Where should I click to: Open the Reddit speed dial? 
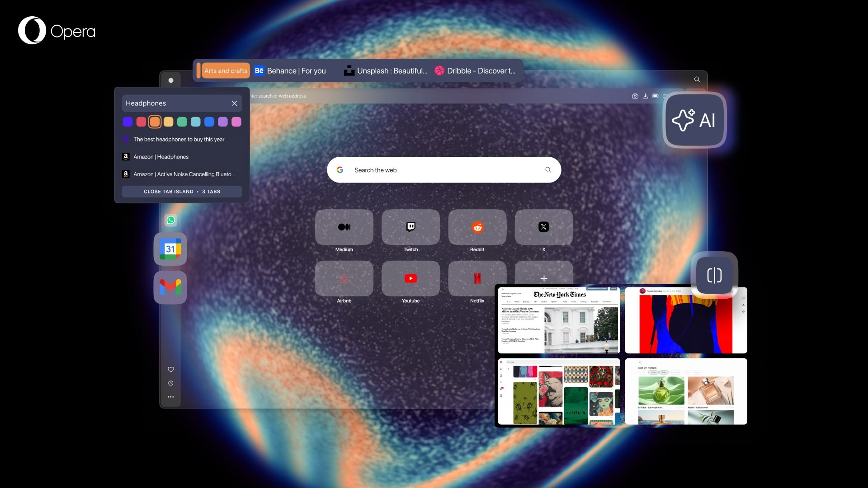(x=477, y=227)
